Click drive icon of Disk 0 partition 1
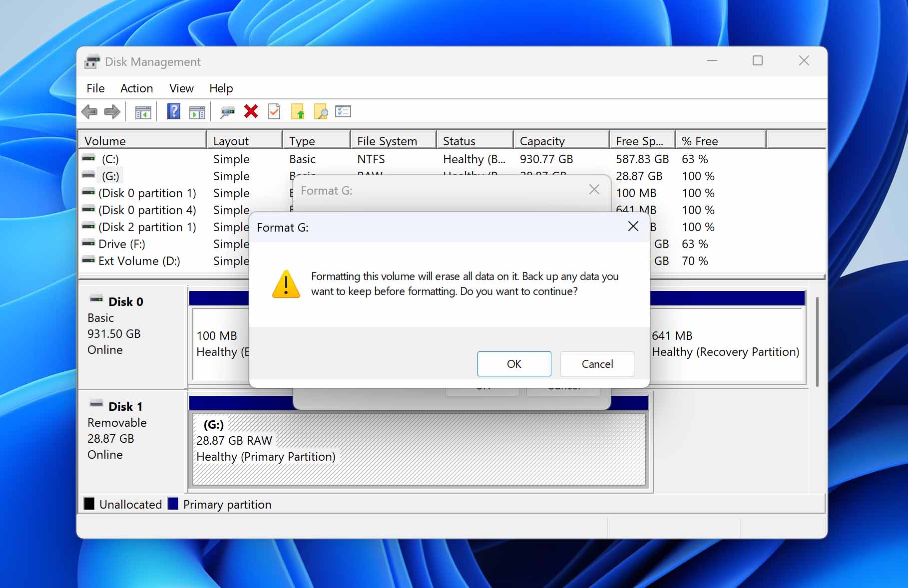 88,192
